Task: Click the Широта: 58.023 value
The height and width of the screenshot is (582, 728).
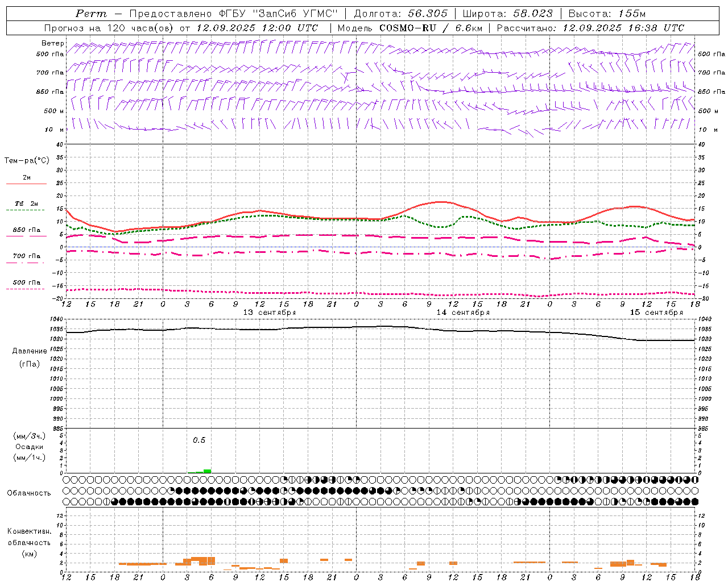Action: coord(507,14)
